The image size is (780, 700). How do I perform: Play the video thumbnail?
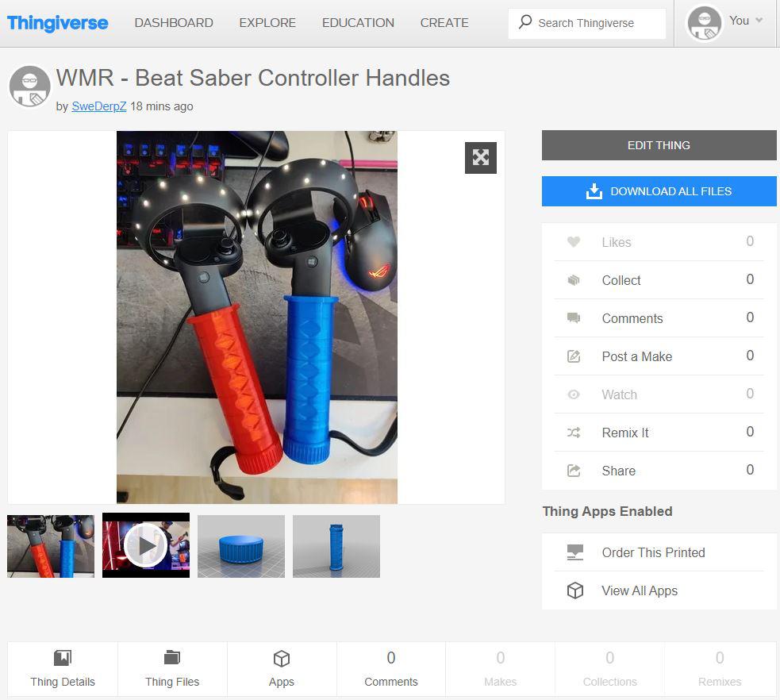click(145, 545)
